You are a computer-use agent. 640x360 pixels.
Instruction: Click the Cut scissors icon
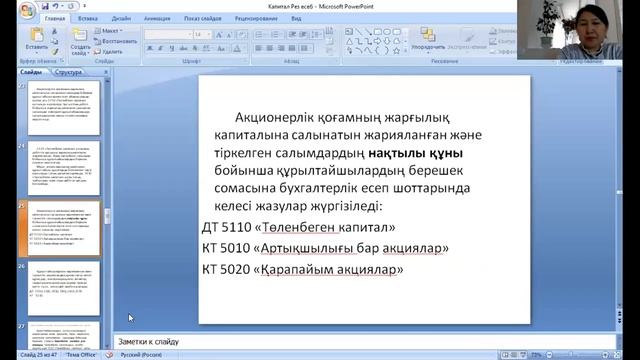[54, 31]
